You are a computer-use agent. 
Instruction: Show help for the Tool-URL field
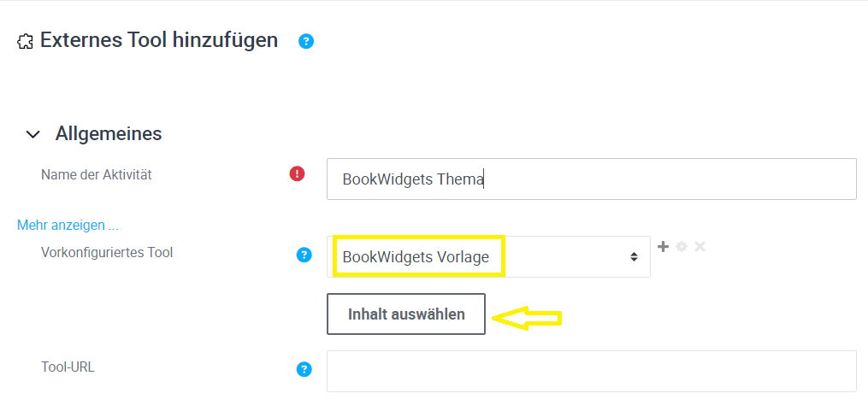[304, 369]
